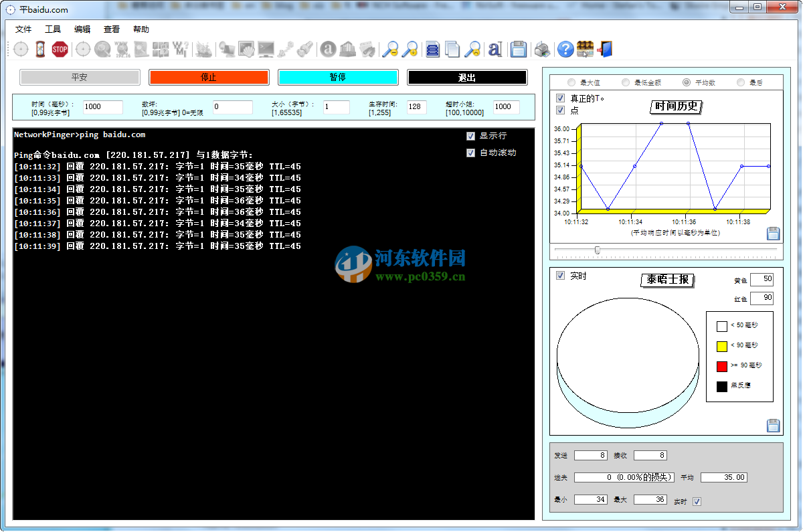Image resolution: width=803 pixels, height=532 pixels.
Task: Click the printer icon on the toolbar
Action: [542, 48]
